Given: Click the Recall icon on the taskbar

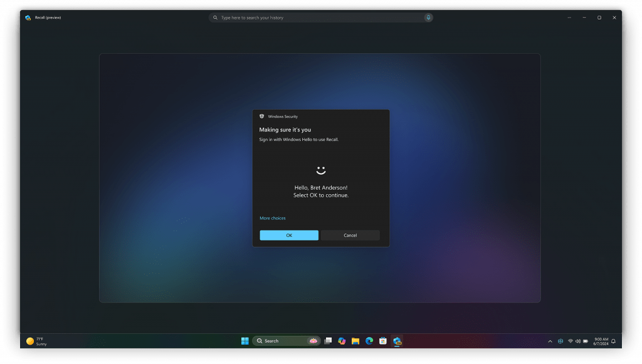Looking at the screenshot, I should coord(397,341).
